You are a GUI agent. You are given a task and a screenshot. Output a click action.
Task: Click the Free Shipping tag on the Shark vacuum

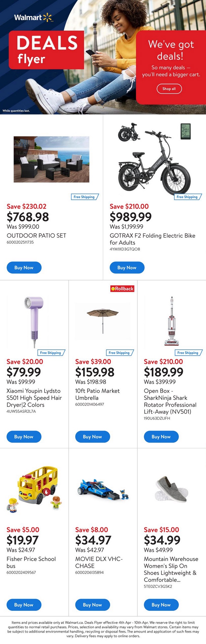188,353
